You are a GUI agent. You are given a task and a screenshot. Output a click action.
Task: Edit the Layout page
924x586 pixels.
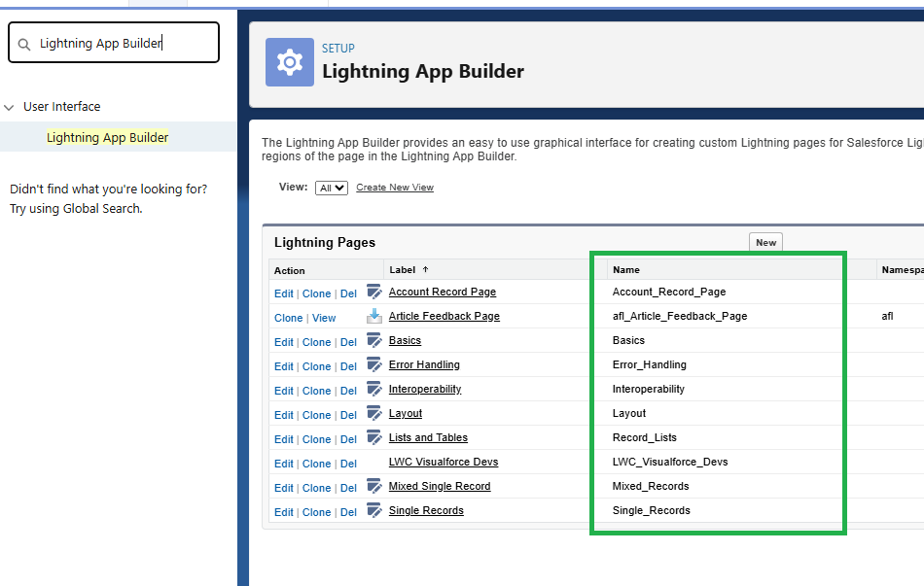[283, 415]
